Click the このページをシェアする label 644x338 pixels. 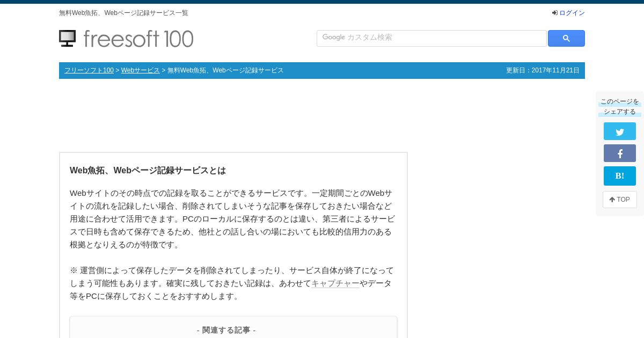click(x=620, y=106)
